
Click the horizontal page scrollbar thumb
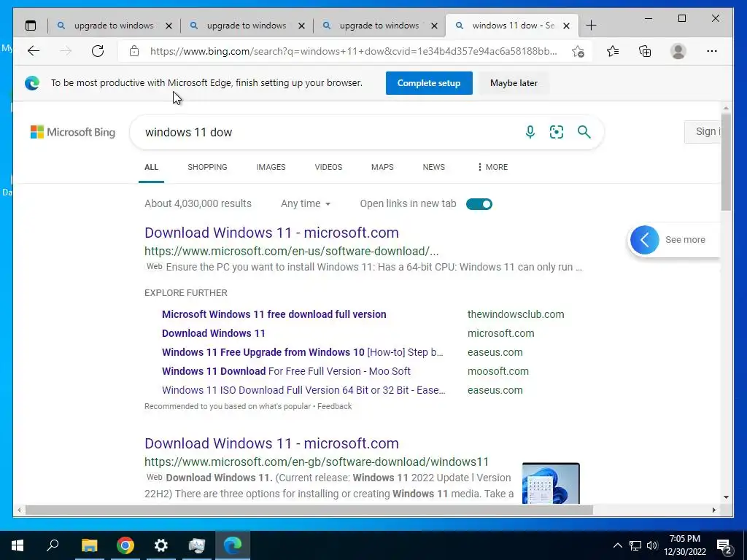click(x=309, y=510)
